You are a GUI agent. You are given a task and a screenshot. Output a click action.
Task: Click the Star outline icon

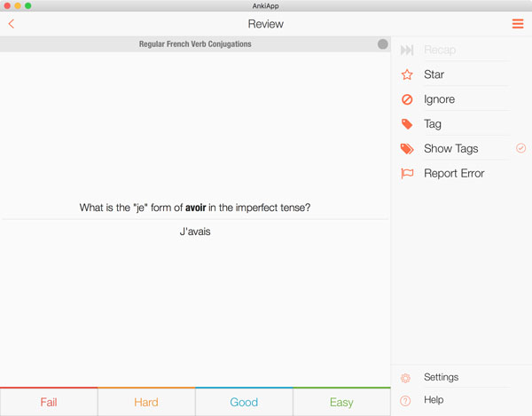click(x=407, y=75)
